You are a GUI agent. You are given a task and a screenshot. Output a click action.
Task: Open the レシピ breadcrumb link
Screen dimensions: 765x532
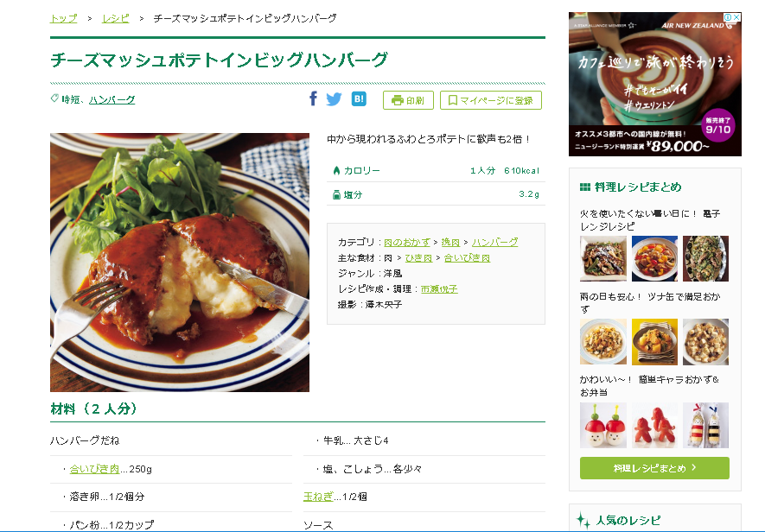[116, 18]
